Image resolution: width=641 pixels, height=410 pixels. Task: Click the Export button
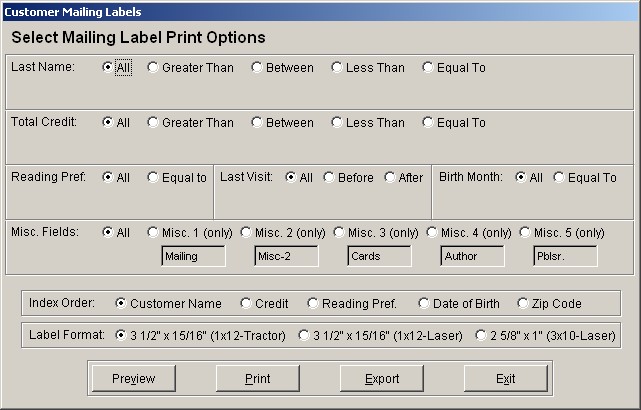[x=382, y=379]
